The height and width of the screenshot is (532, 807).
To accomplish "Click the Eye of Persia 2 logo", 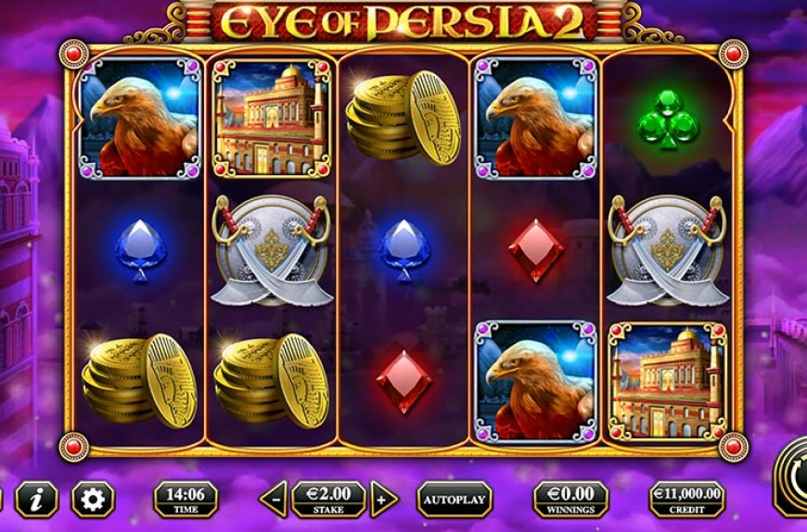I will coord(403,21).
